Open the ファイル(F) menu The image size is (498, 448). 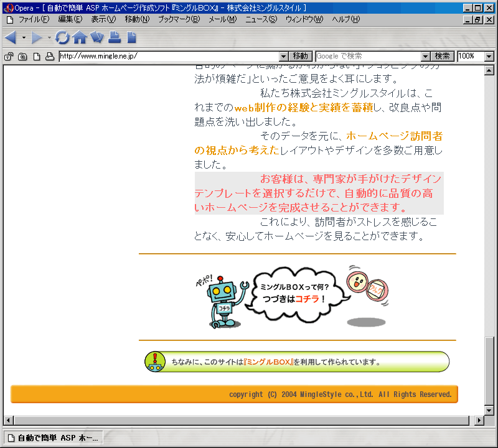pos(34,19)
